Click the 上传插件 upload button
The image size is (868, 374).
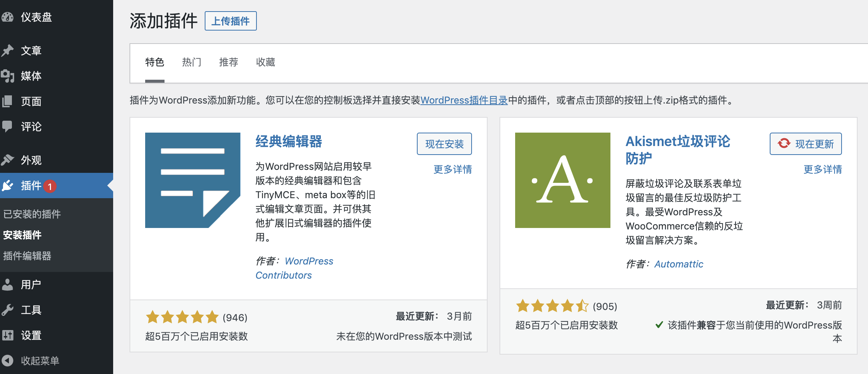click(230, 21)
